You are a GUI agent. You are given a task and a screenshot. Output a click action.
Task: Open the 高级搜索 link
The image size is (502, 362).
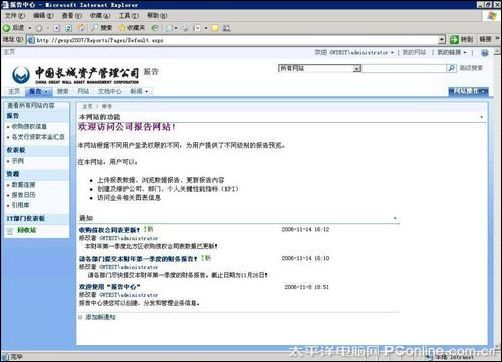click(471, 68)
